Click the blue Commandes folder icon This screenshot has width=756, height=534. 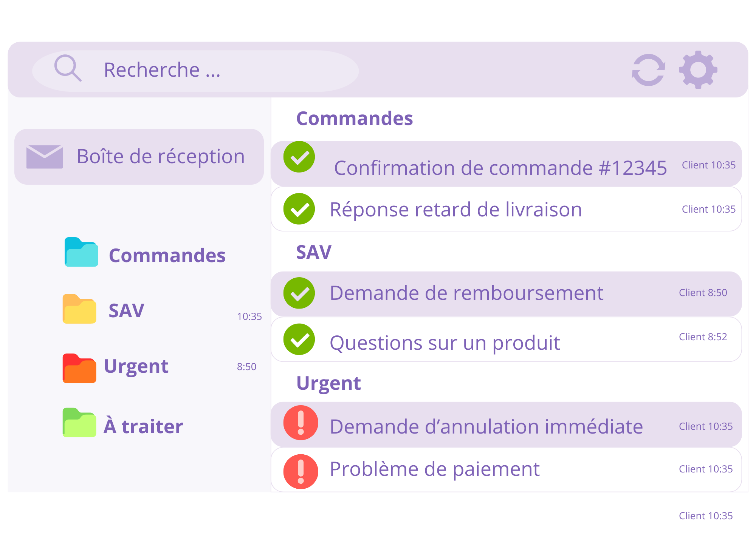point(81,252)
